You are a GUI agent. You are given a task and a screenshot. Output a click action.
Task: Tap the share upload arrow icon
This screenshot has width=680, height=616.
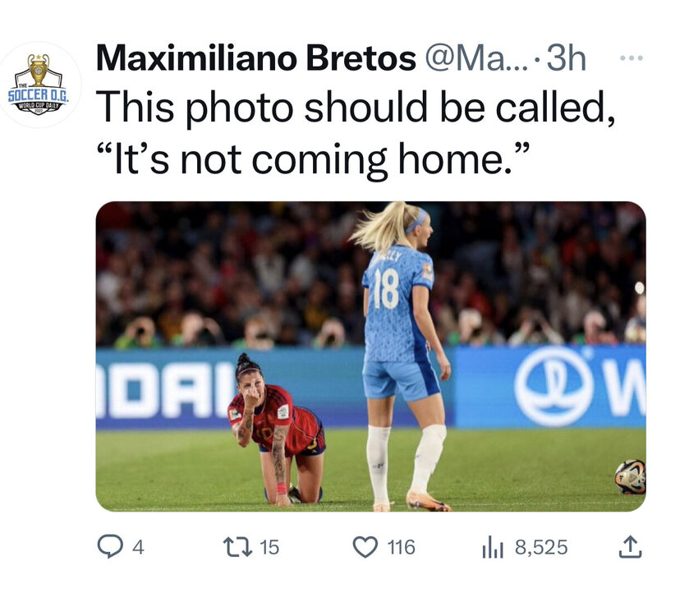pyautogui.click(x=628, y=547)
